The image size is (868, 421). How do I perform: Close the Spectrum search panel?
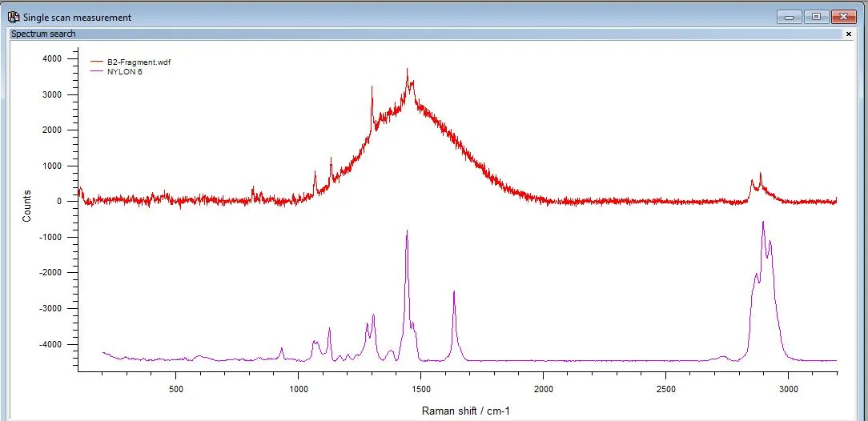click(849, 34)
